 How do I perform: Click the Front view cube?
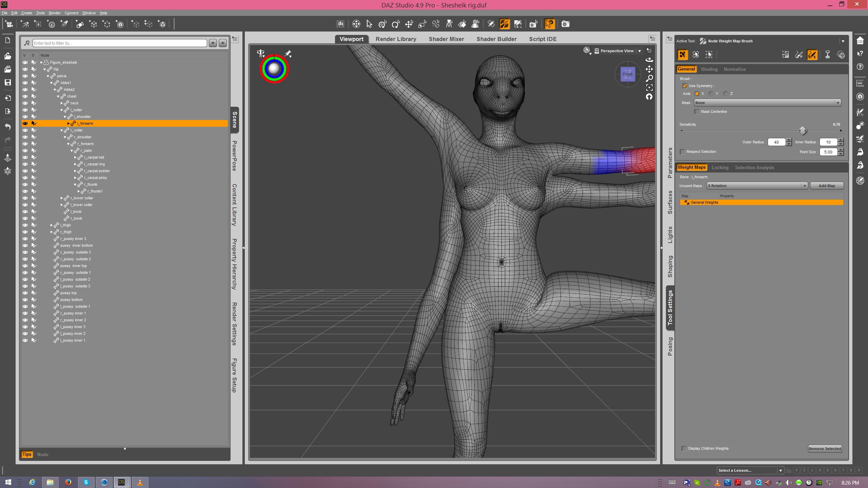click(x=627, y=74)
